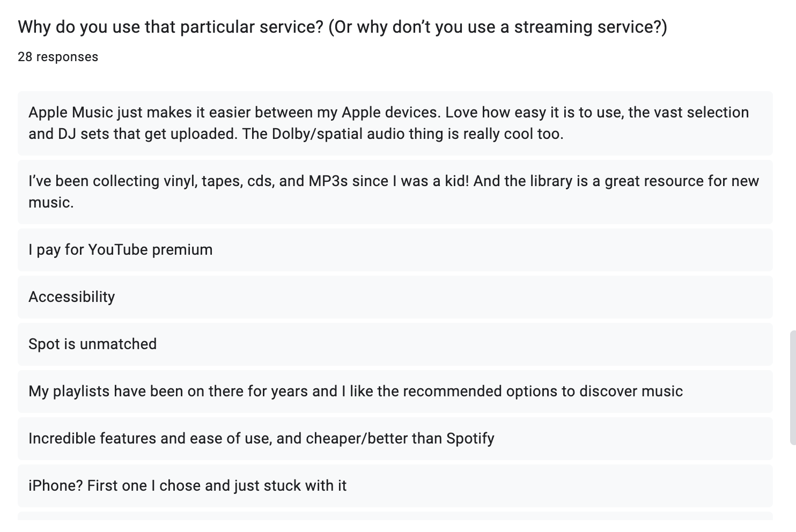Click the 'cheaper/better than Spotify' response
Screen dimensions: 796x532
click(395, 439)
